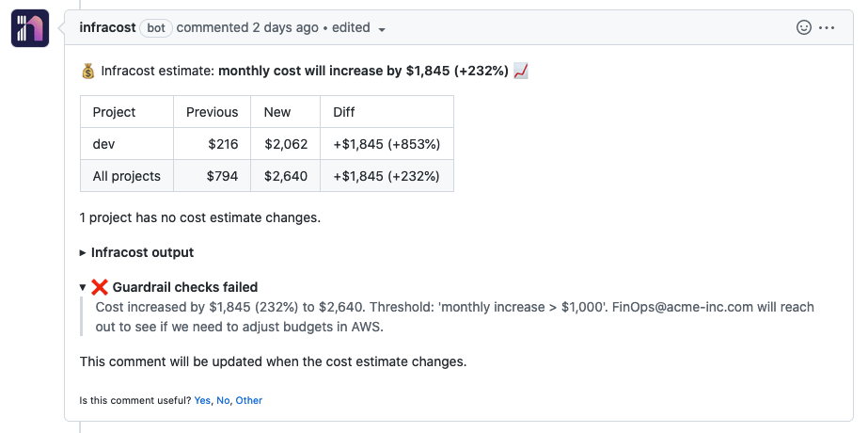Screen dimensions: 868x433
Task: Click the Infracost bot avatar
Action: tap(30, 28)
